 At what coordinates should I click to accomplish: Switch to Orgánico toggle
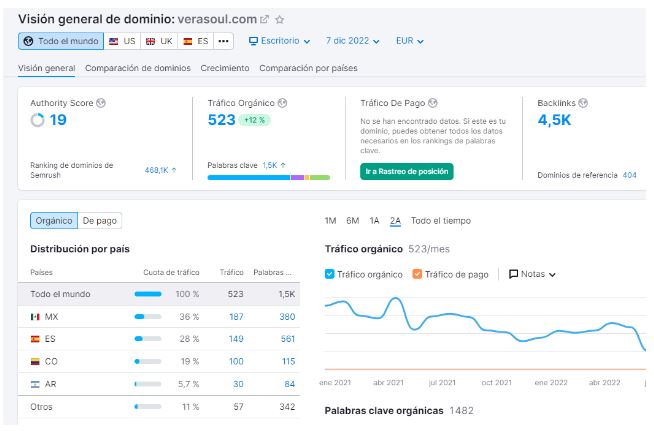coord(54,221)
